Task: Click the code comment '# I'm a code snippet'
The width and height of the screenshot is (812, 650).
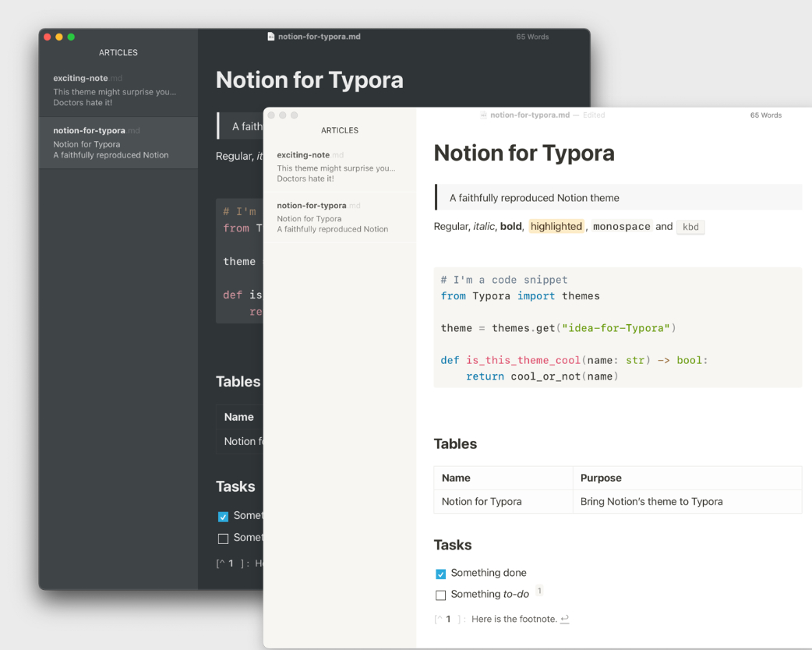Action: [x=504, y=280]
